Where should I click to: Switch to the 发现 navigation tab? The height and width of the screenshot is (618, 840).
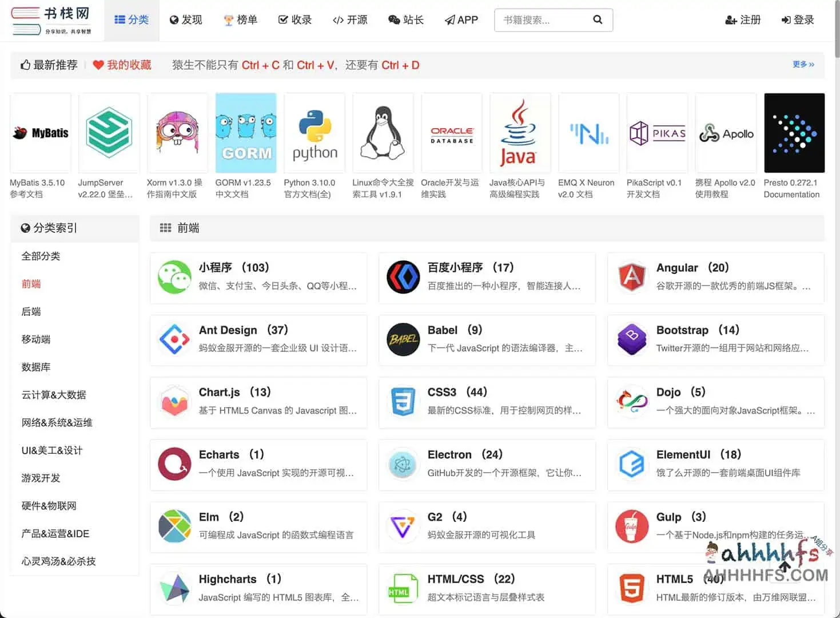[185, 19]
